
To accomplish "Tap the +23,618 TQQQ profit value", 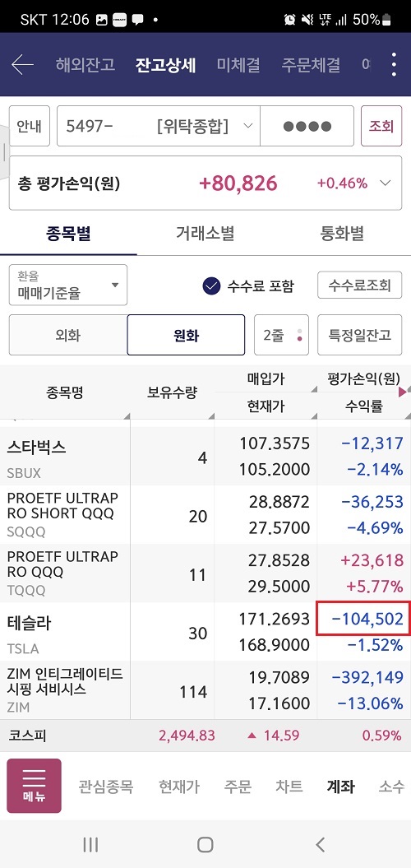I will tap(372, 560).
